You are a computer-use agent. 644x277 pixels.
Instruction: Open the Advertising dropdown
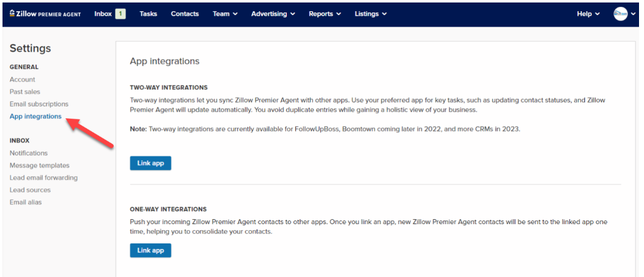tap(273, 14)
